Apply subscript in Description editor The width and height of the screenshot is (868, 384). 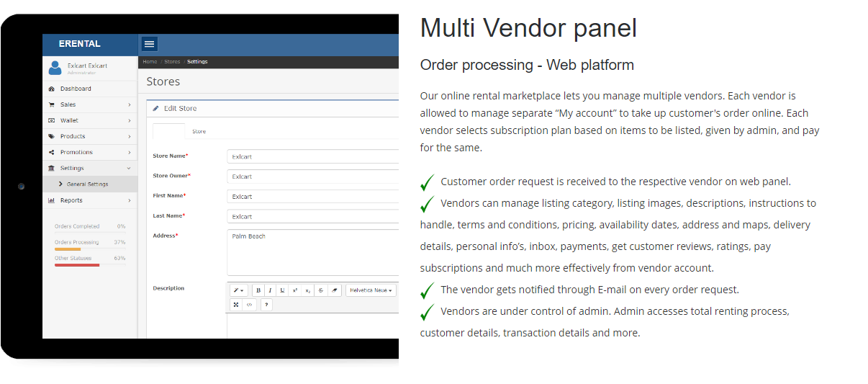coord(307,290)
